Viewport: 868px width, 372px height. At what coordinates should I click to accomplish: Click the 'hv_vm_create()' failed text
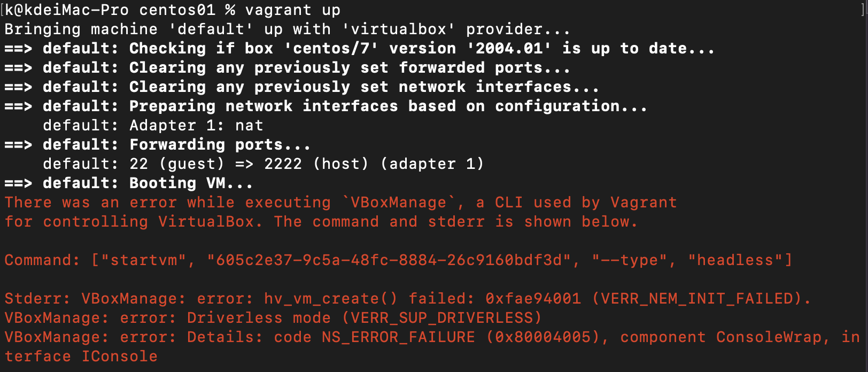pyautogui.click(x=331, y=299)
